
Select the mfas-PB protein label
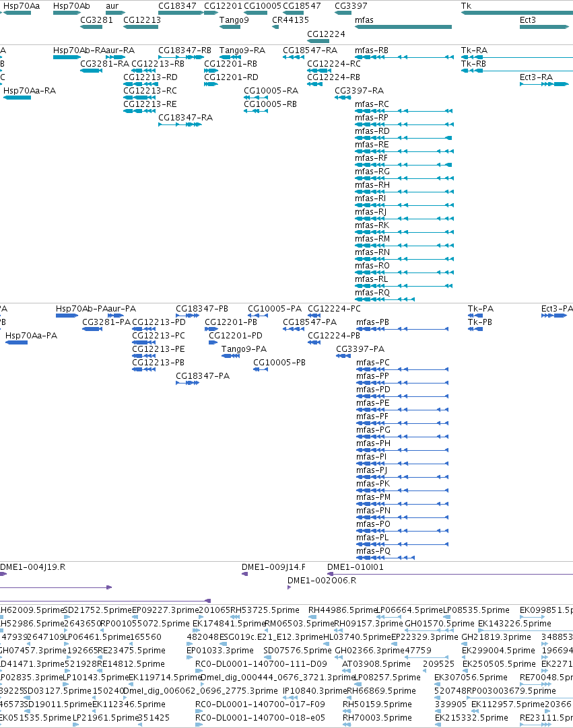373,322
